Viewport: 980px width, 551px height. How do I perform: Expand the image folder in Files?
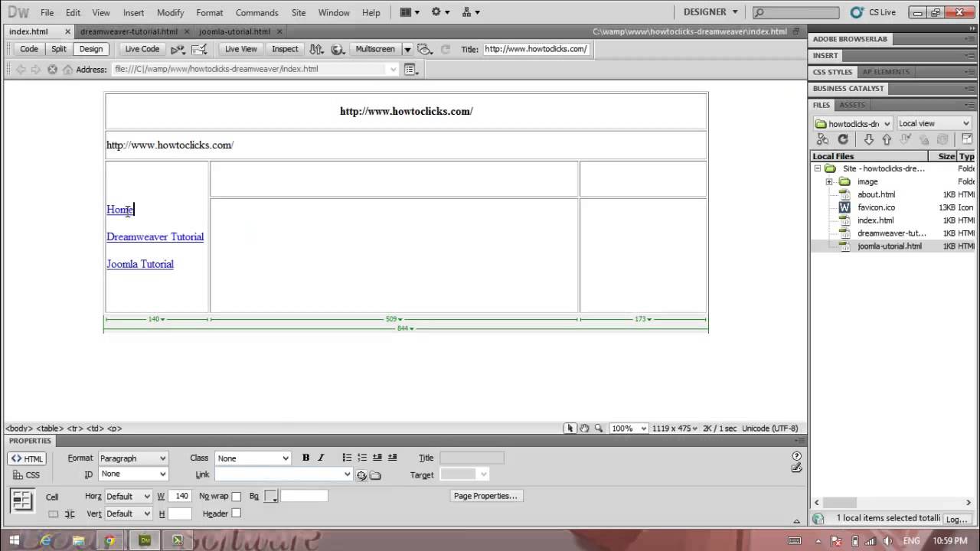point(829,181)
